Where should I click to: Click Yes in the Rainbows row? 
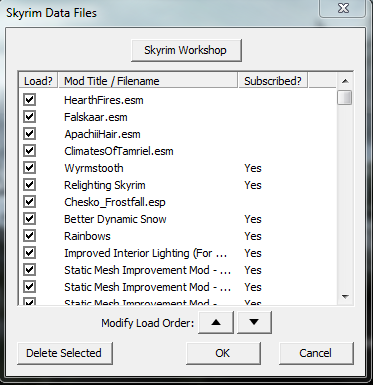[253, 236]
